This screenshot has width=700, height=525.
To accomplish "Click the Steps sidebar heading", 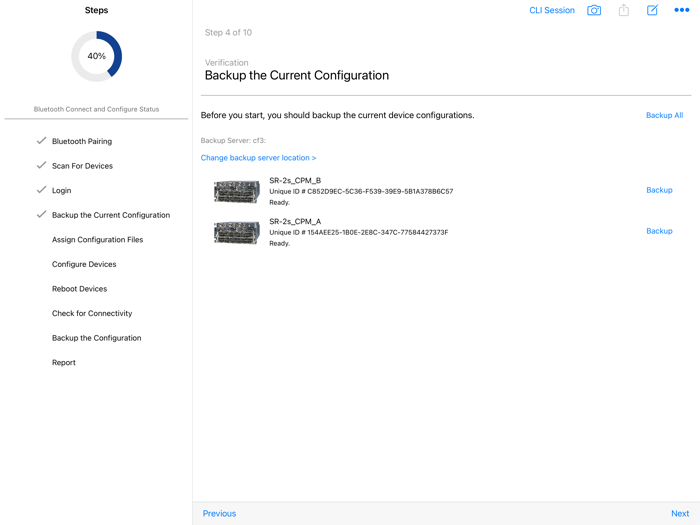I will [96, 10].
